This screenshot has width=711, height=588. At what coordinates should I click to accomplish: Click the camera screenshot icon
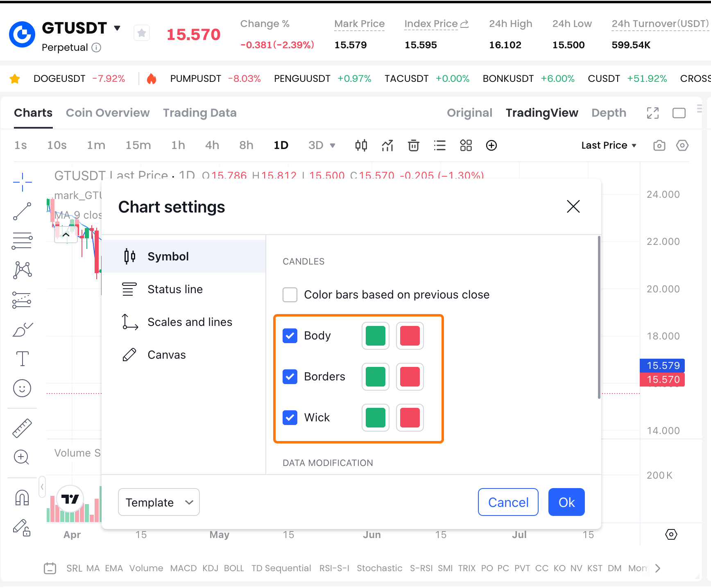[659, 145]
